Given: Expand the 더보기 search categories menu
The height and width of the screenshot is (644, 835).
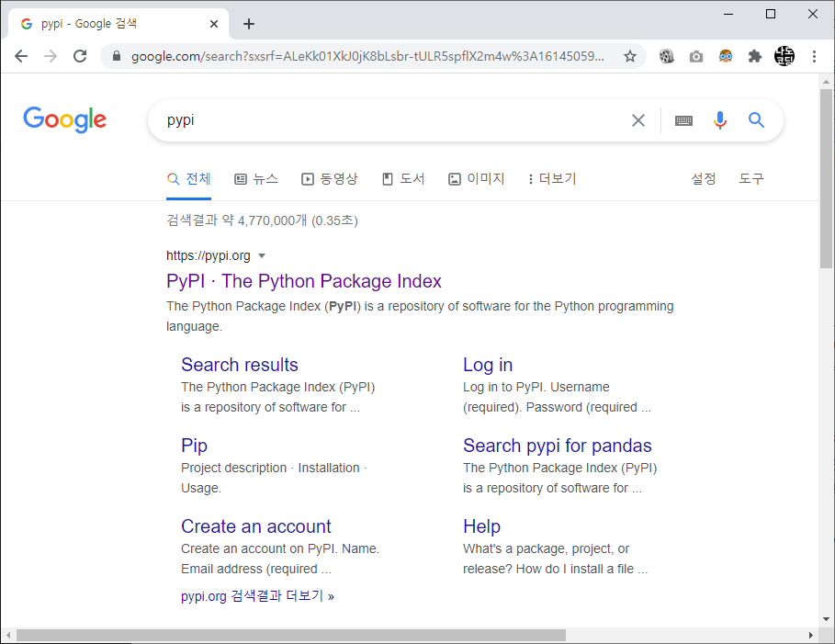Looking at the screenshot, I should click(x=552, y=179).
